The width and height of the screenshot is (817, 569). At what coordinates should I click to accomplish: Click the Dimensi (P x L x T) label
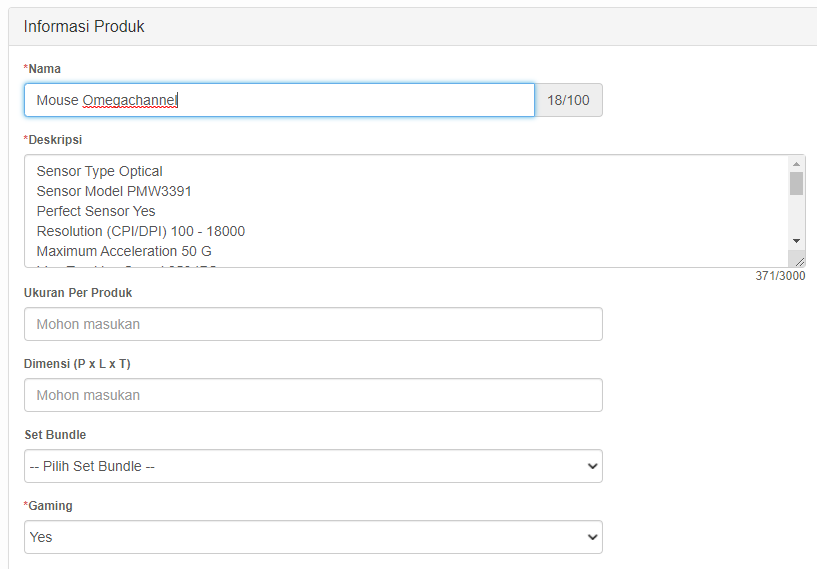77,364
